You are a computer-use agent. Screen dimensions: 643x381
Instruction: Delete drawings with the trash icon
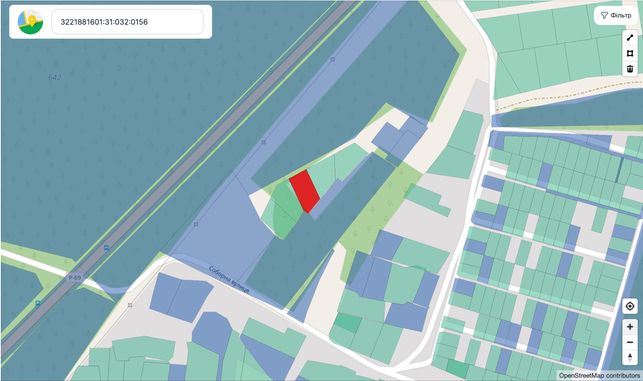630,68
